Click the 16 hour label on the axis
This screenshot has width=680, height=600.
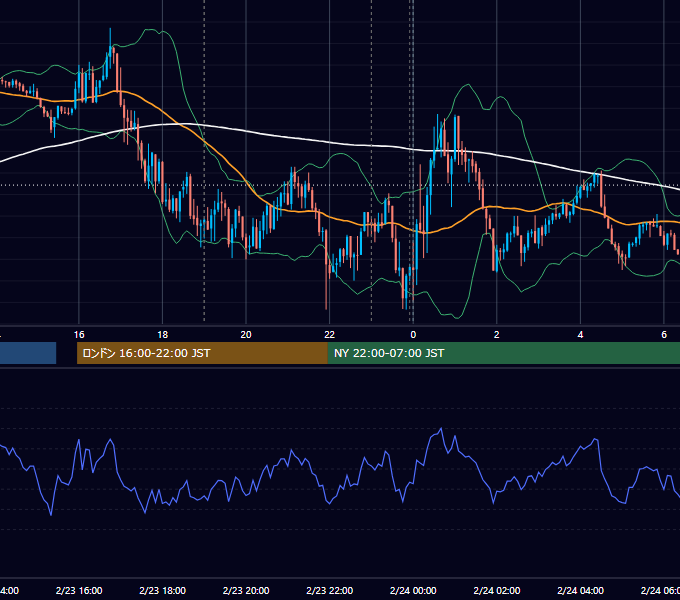(x=79, y=335)
